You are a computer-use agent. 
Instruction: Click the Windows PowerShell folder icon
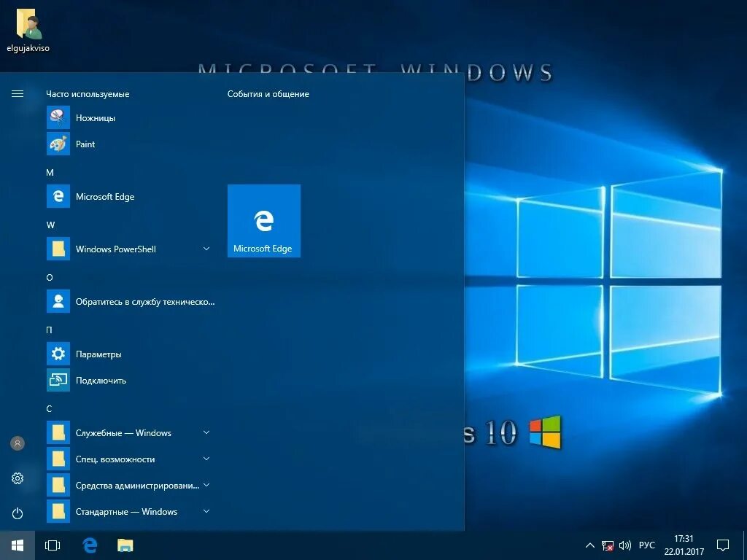(x=58, y=249)
